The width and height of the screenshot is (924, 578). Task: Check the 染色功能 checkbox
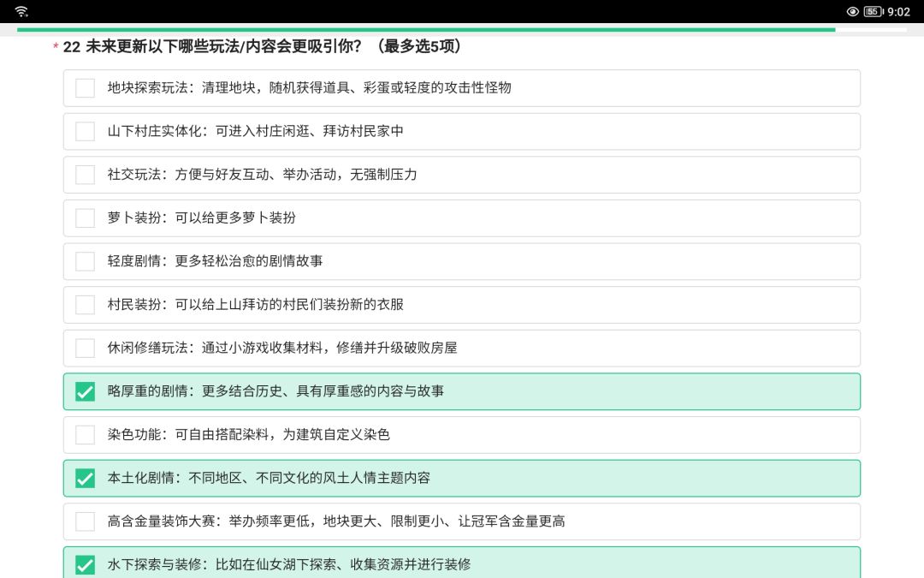click(85, 435)
